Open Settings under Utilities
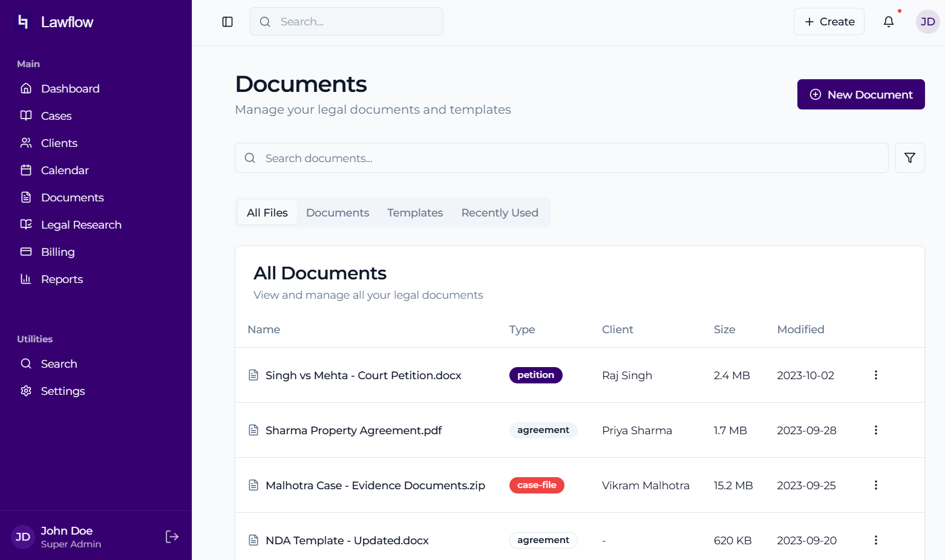The width and height of the screenshot is (945, 560). coord(63,391)
